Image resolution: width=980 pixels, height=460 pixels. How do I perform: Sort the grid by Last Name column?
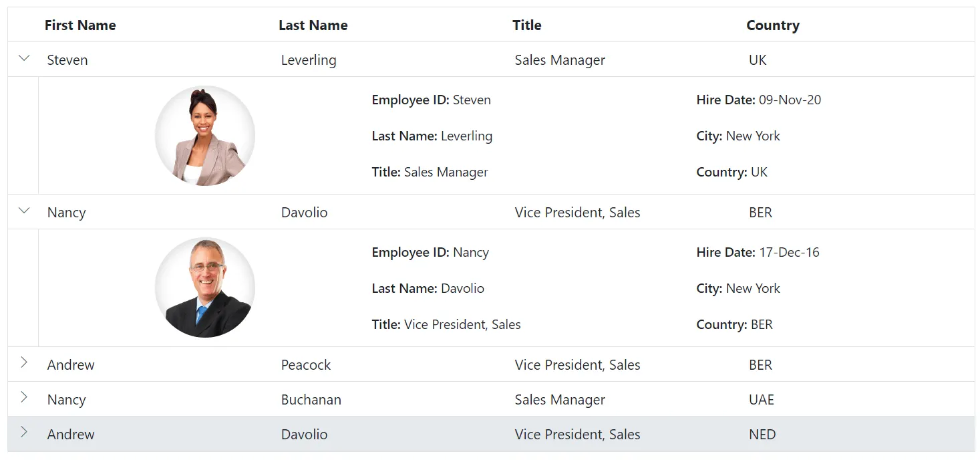(313, 25)
